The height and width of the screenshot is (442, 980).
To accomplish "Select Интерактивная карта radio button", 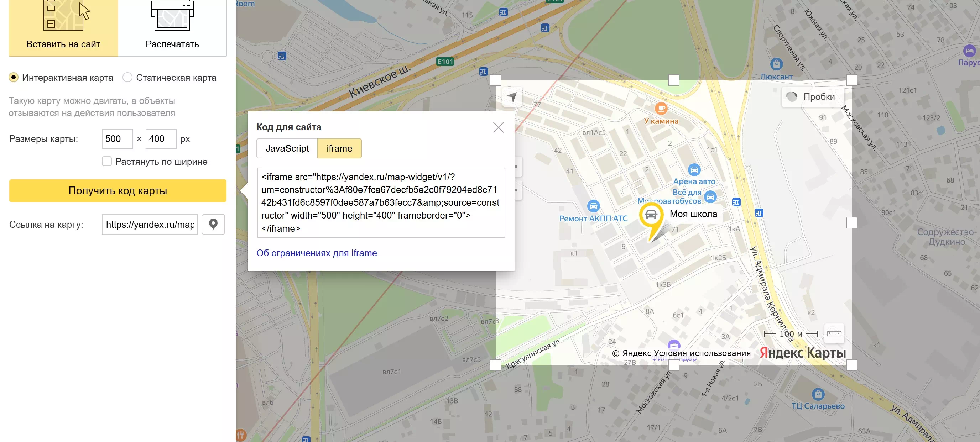I will [13, 78].
